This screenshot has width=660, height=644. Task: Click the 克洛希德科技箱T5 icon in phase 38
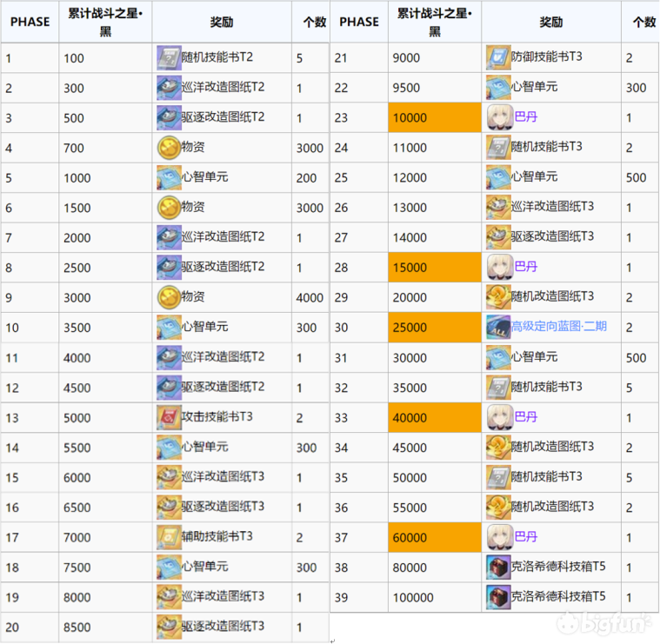[x=498, y=567]
